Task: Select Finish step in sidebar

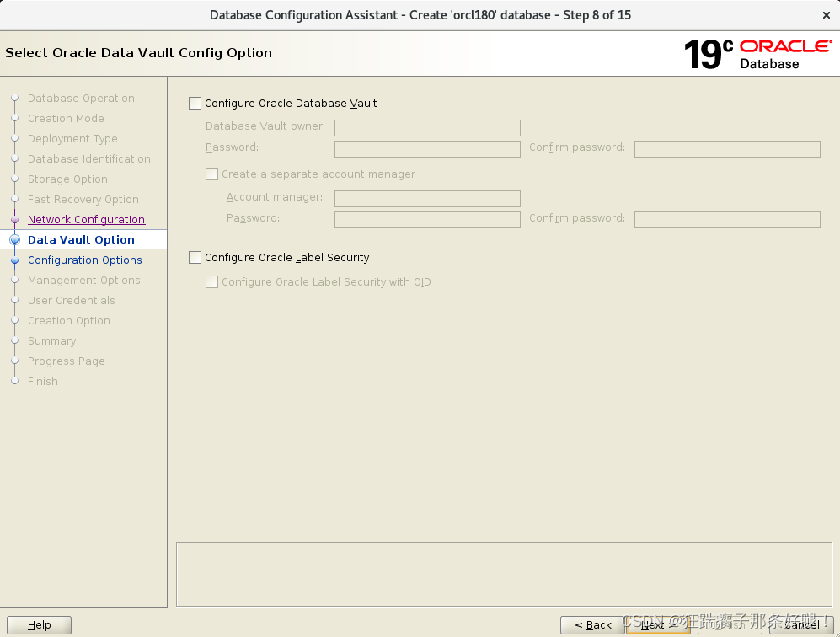Action: tap(43, 382)
